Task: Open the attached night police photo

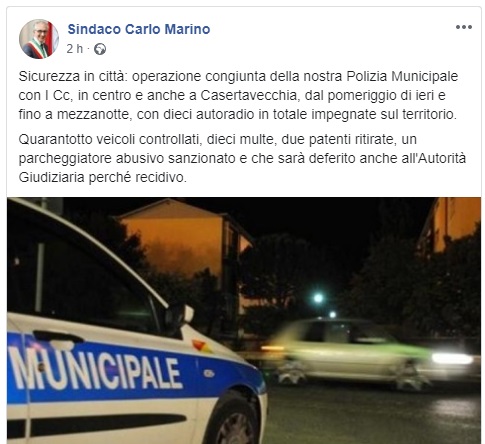Action: (x=244, y=320)
